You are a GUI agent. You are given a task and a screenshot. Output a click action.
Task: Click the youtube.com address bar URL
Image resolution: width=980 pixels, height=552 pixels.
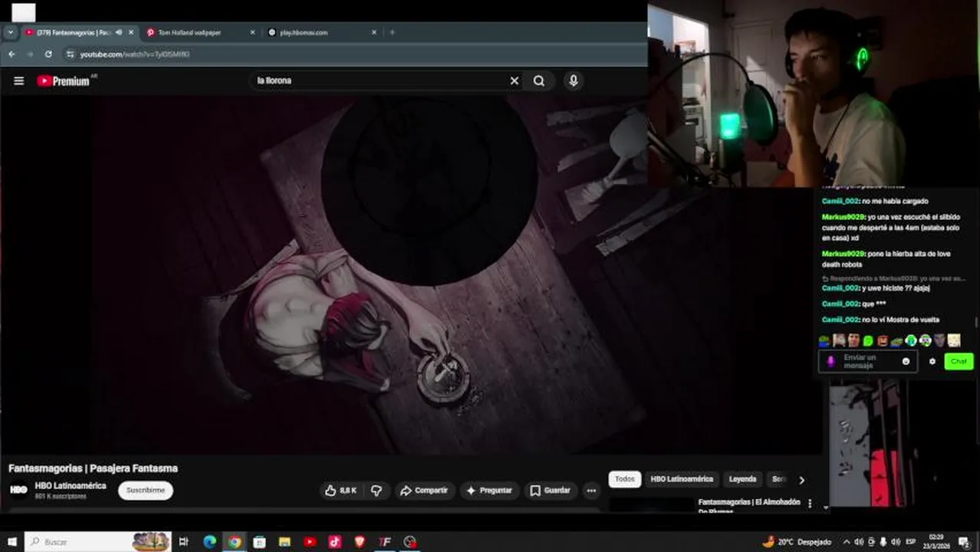pyautogui.click(x=135, y=54)
